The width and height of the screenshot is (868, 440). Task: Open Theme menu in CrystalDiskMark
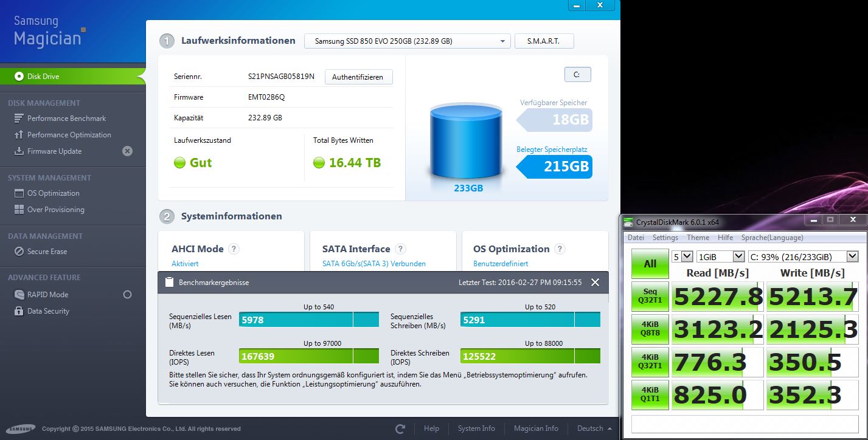pyautogui.click(x=698, y=238)
